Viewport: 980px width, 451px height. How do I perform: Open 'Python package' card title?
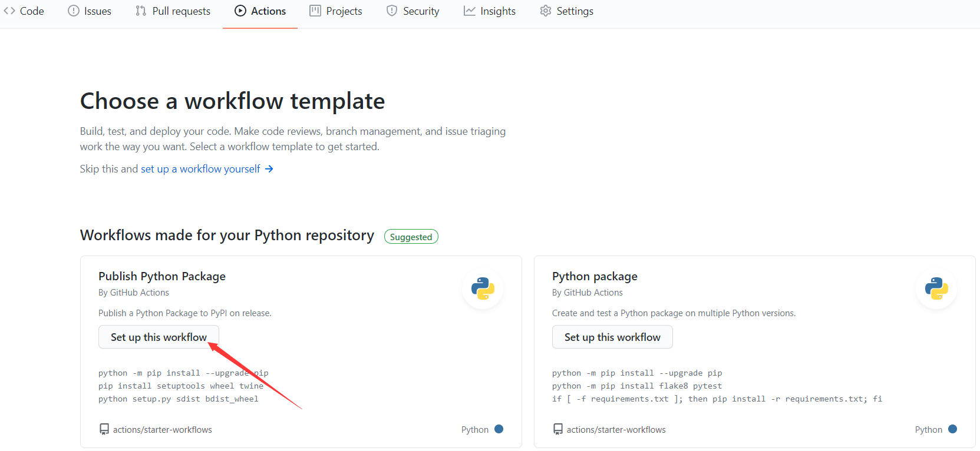(x=595, y=276)
